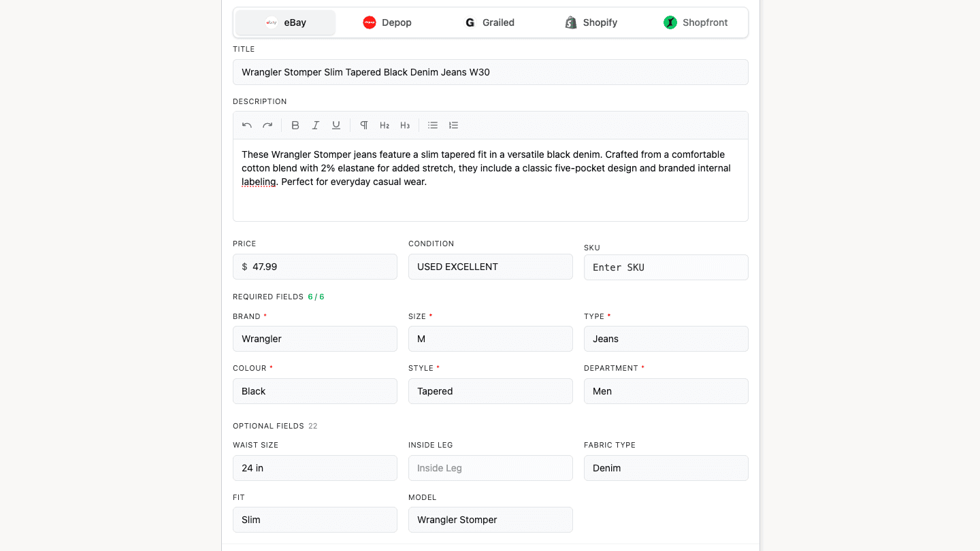Insert a bulleted list
The width and height of the screenshot is (980, 551).
[x=433, y=125]
